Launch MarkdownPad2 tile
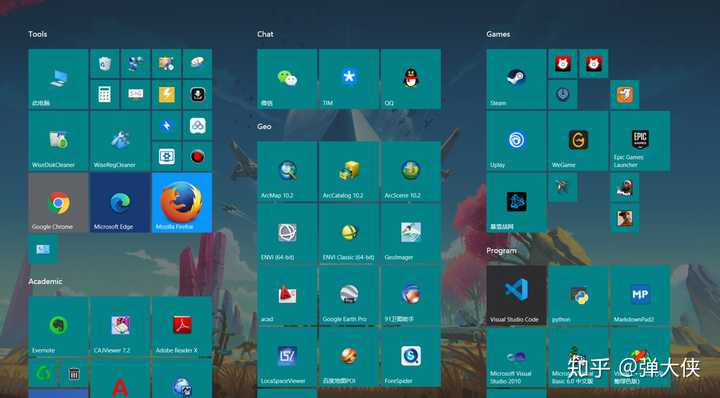The height and width of the screenshot is (398, 720). [640, 295]
